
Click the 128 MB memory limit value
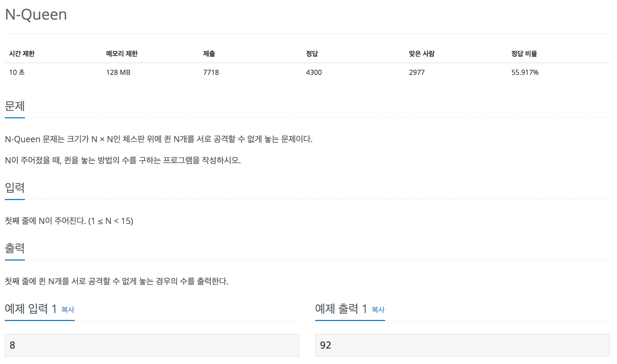[x=118, y=72]
